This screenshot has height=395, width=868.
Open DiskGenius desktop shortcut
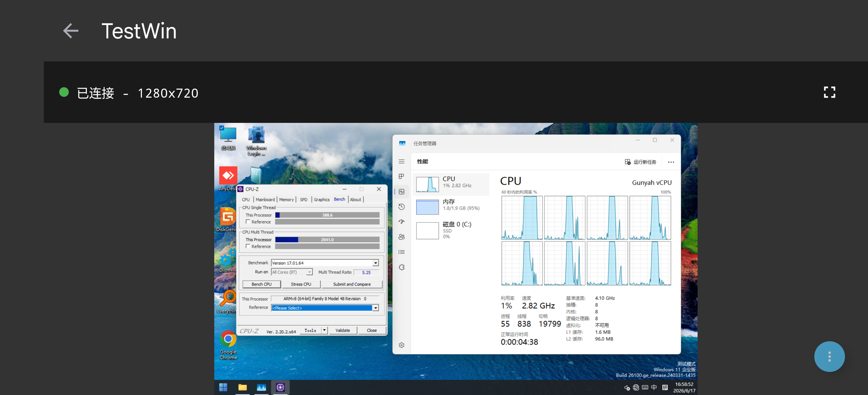coord(227,220)
